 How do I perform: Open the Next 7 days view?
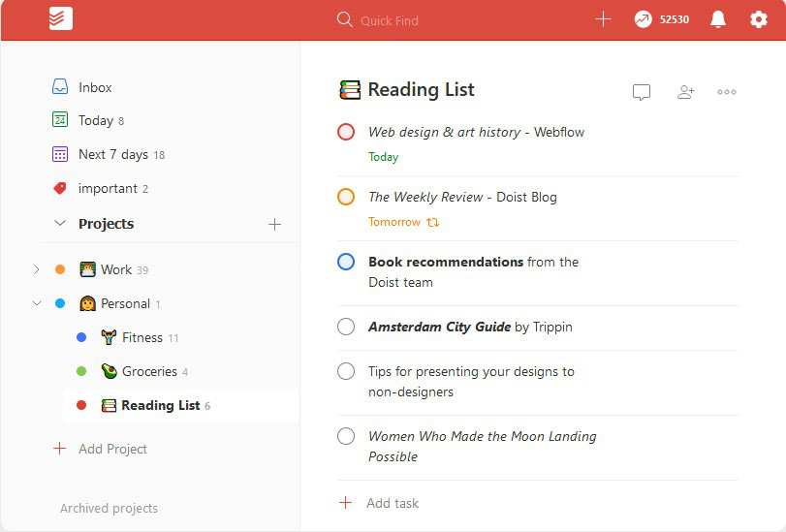pyautogui.click(x=109, y=154)
